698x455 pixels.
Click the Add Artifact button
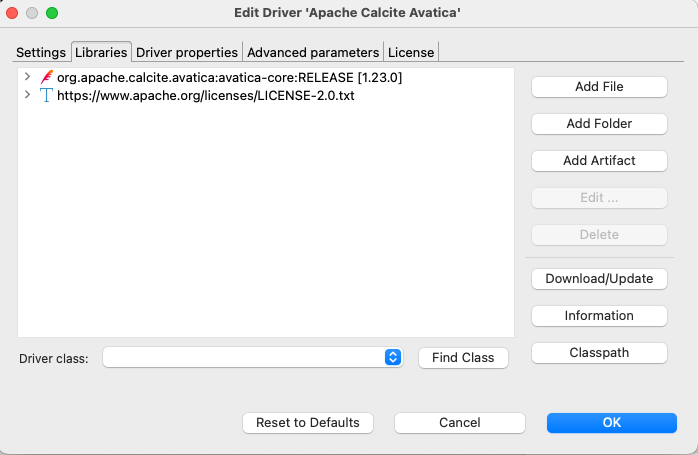coord(599,161)
